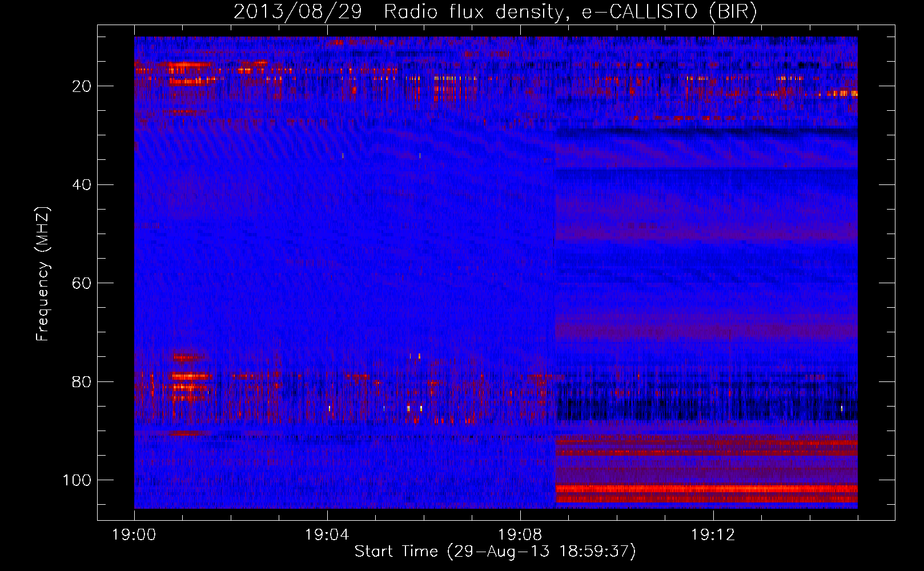Screen dimensions: 924x571
Task: Click the date "2013/08/29" in the title
Action: tap(298, 12)
